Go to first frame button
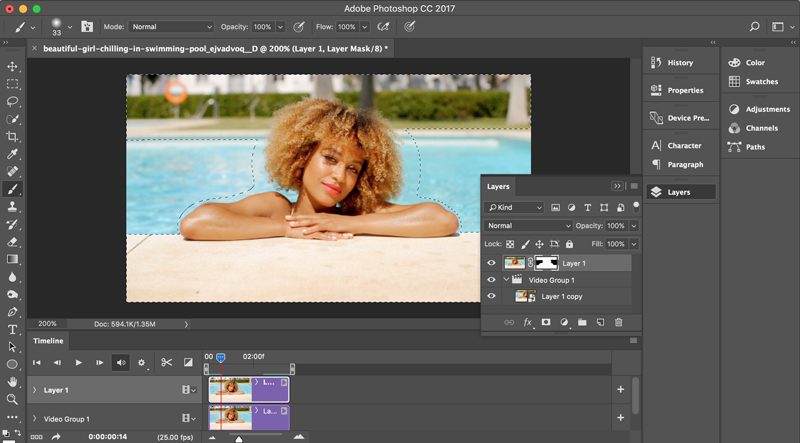The width and height of the screenshot is (800, 443). pyautogui.click(x=37, y=362)
